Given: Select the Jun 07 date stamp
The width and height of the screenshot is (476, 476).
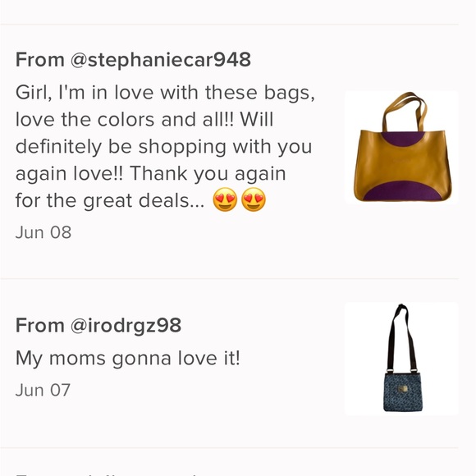Looking at the screenshot, I should (x=43, y=390).
